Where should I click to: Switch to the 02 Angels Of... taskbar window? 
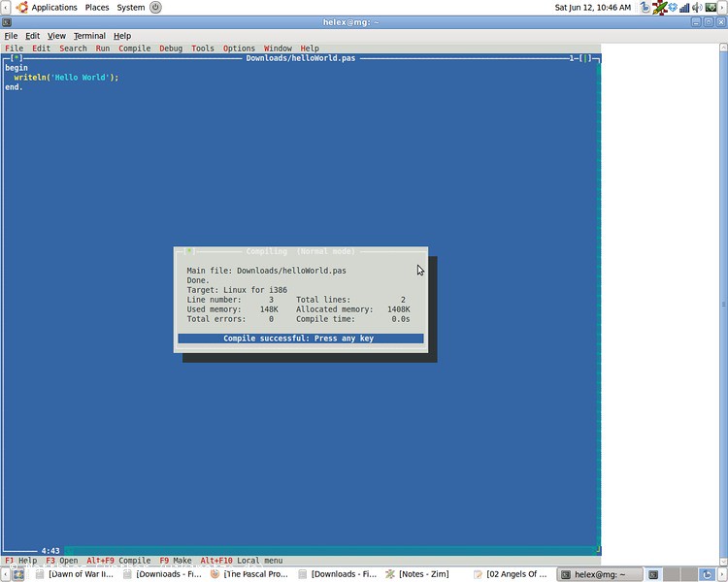coord(511,574)
